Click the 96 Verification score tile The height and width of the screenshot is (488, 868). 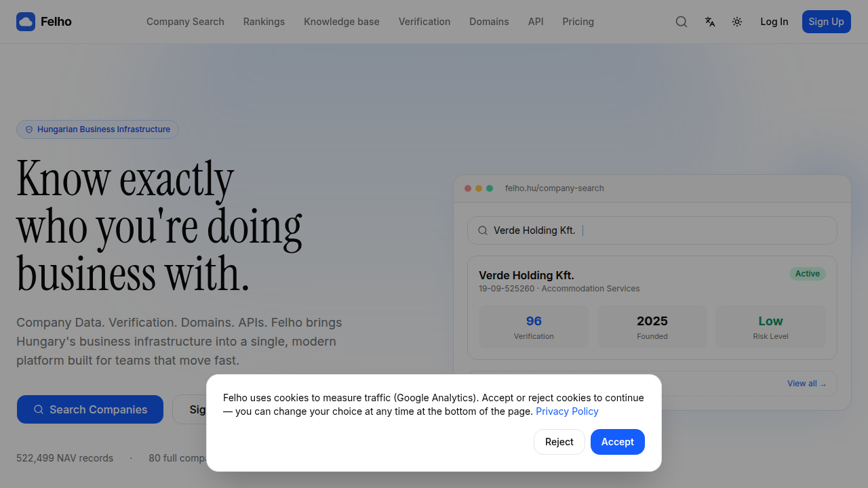[534, 327]
